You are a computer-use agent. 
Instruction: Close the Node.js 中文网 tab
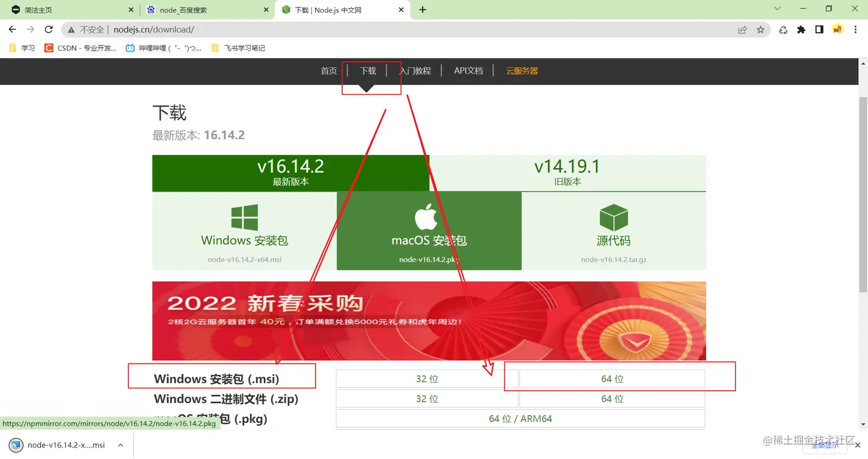click(x=402, y=10)
